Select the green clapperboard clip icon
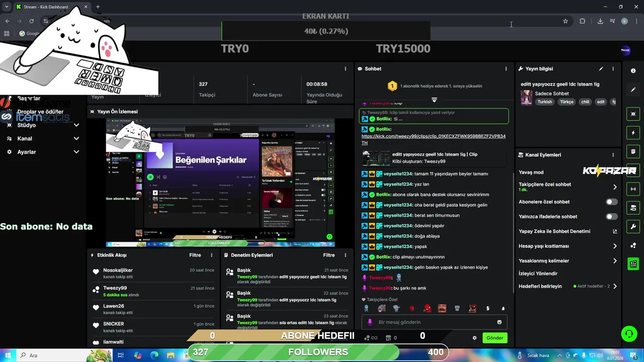The image size is (644, 362). pos(633,263)
